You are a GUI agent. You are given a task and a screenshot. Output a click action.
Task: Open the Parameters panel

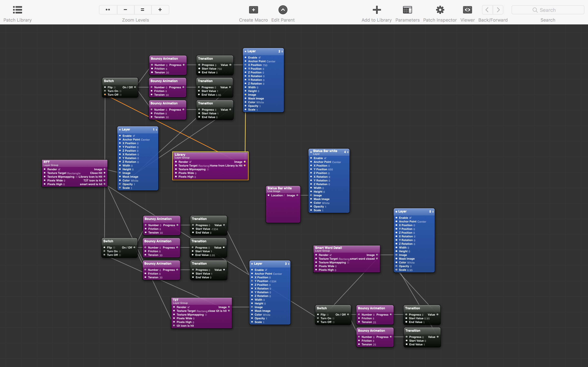[407, 10]
